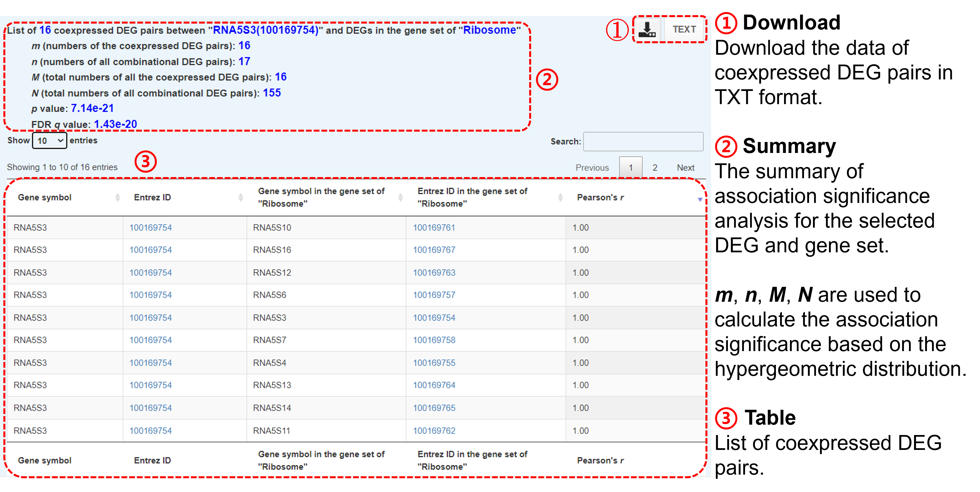
Task: Open Entrez link 100169762
Action: coord(434,431)
